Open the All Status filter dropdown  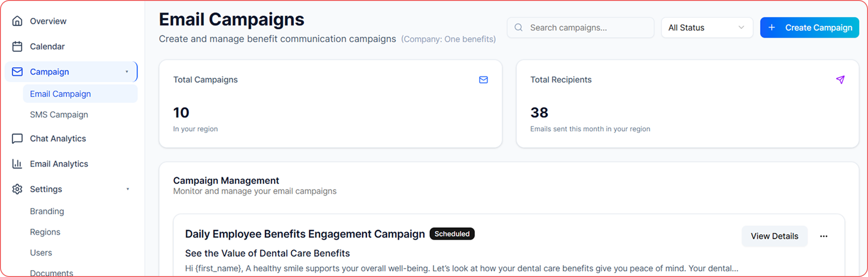pyautogui.click(x=706, y=28)
